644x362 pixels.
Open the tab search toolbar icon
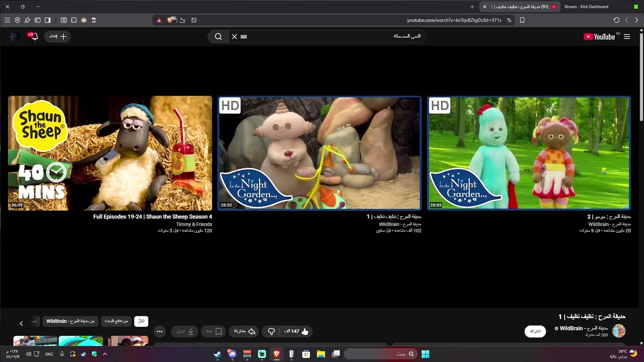coord(63,20)
